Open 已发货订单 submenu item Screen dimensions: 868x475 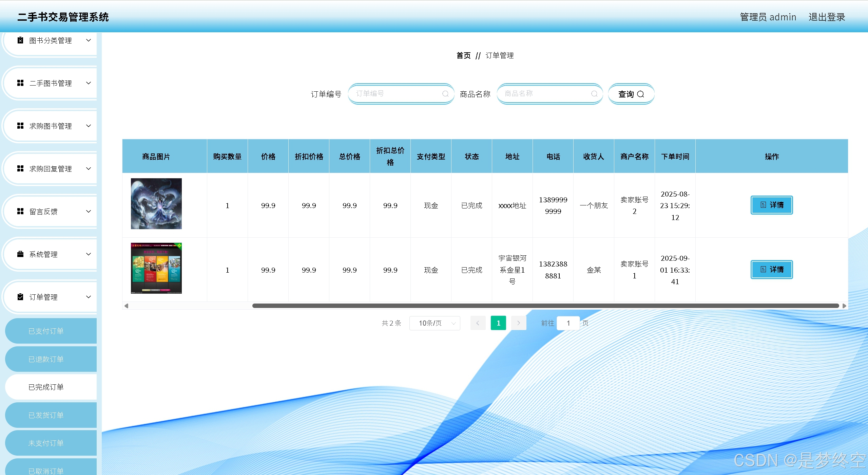[x=51, y=415]
